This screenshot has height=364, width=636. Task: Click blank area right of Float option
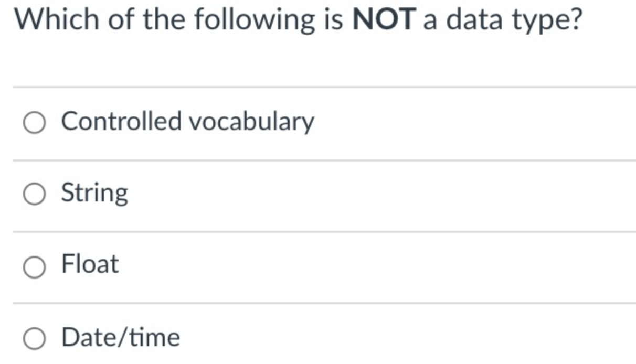coord(378,266)
